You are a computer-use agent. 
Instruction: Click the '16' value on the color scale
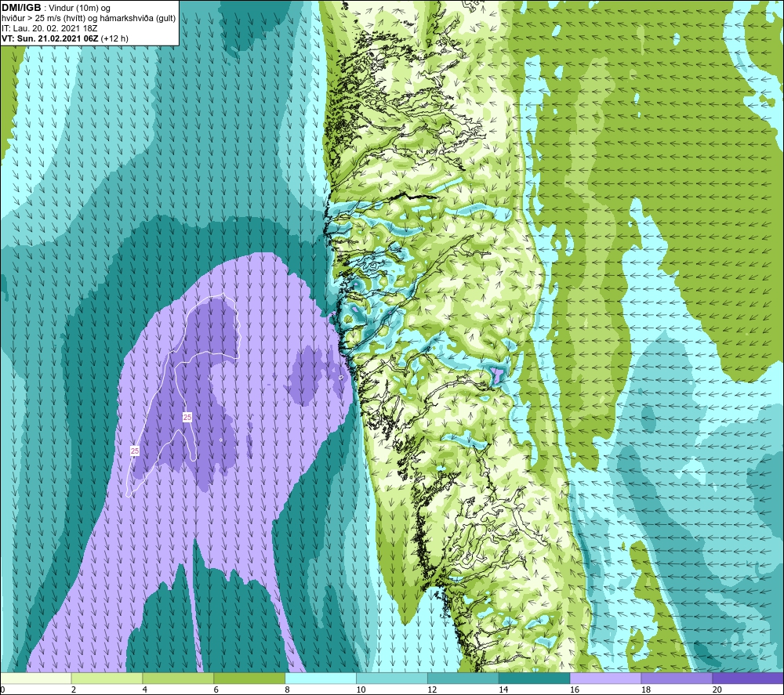pyautogui.click(x=575, y=690)
